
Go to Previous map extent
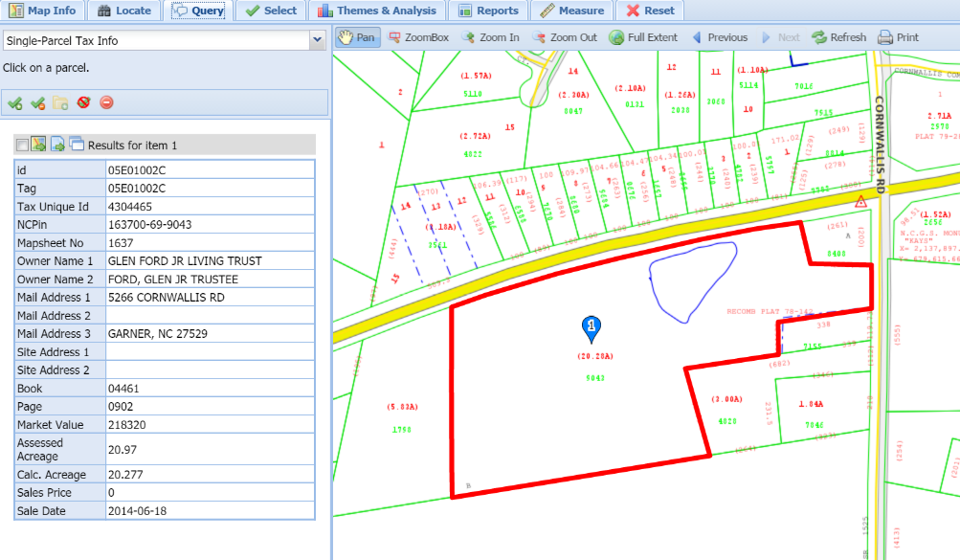[719, 37]
